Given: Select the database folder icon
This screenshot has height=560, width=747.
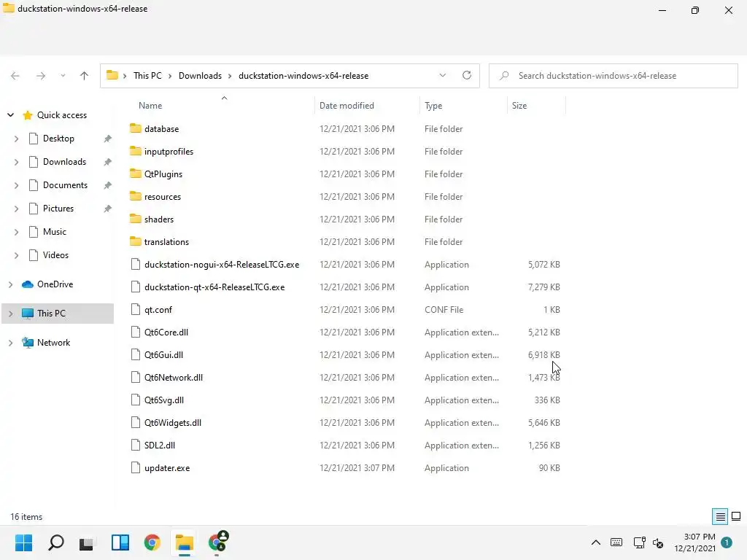Looking at the screenshot, I should tap(135, 128).
